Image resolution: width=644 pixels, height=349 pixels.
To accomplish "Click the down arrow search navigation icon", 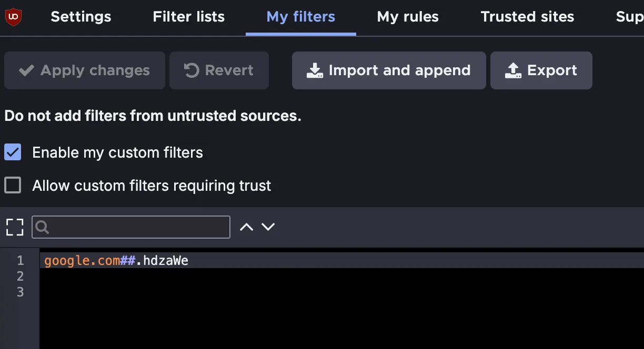I will tap(268, 226).
